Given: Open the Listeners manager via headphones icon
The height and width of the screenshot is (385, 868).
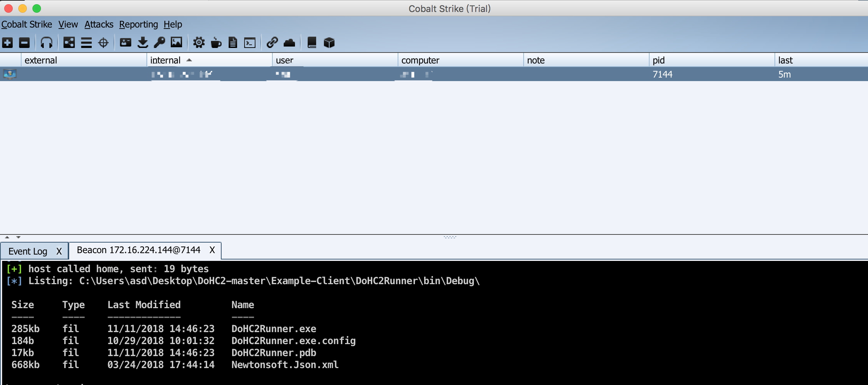Looking at the screenshot, I should pyautogui.click(x=47, y=42).
